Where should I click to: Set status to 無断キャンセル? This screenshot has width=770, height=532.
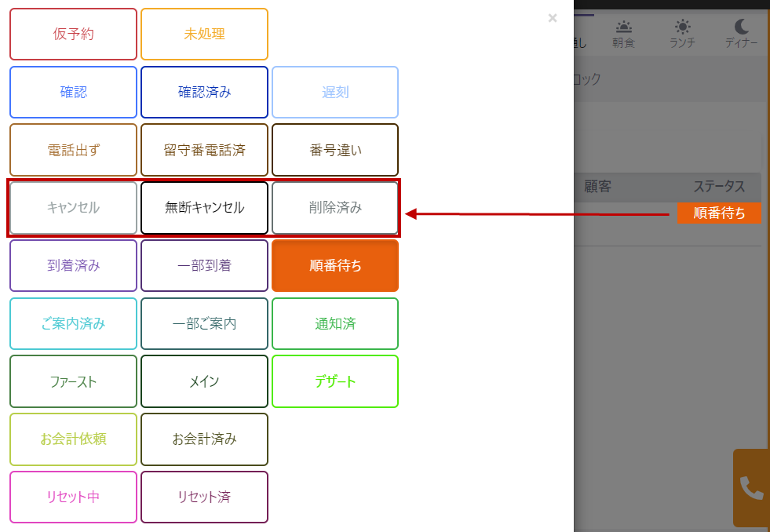[x=204, y=208]
